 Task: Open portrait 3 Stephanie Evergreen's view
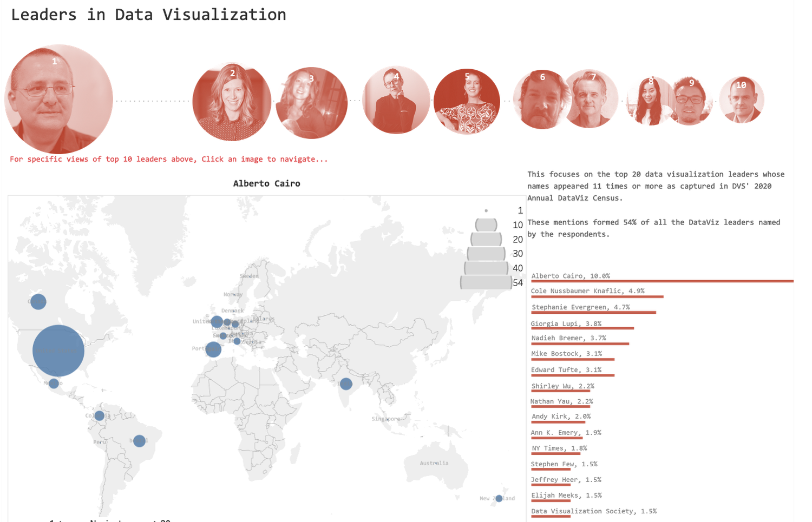coord(312,102)
